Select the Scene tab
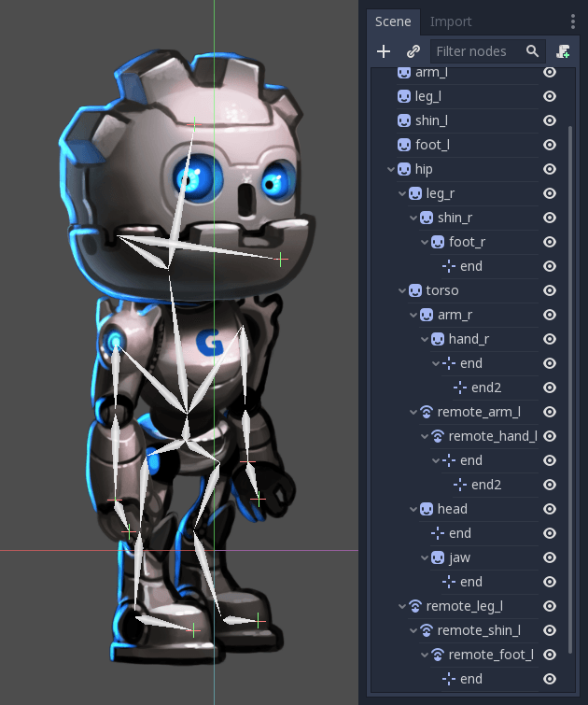This screenshot has height=705, width=588. coord(393,21)
